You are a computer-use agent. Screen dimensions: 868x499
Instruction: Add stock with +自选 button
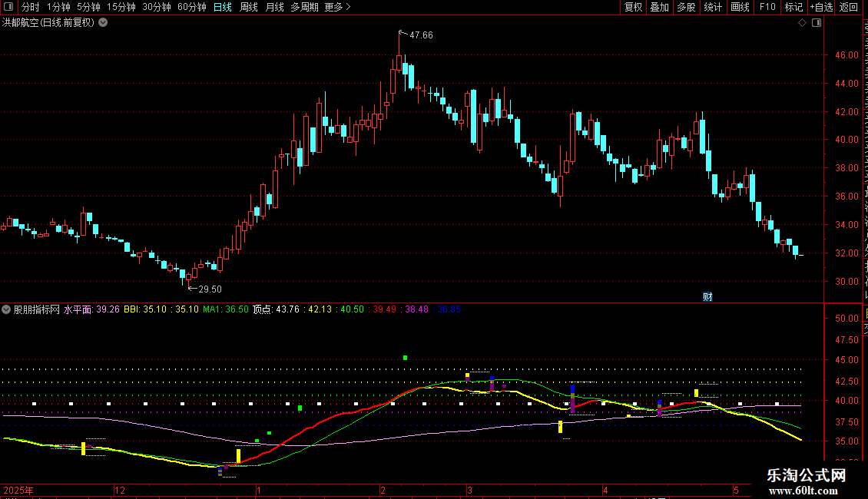[821, 7]
